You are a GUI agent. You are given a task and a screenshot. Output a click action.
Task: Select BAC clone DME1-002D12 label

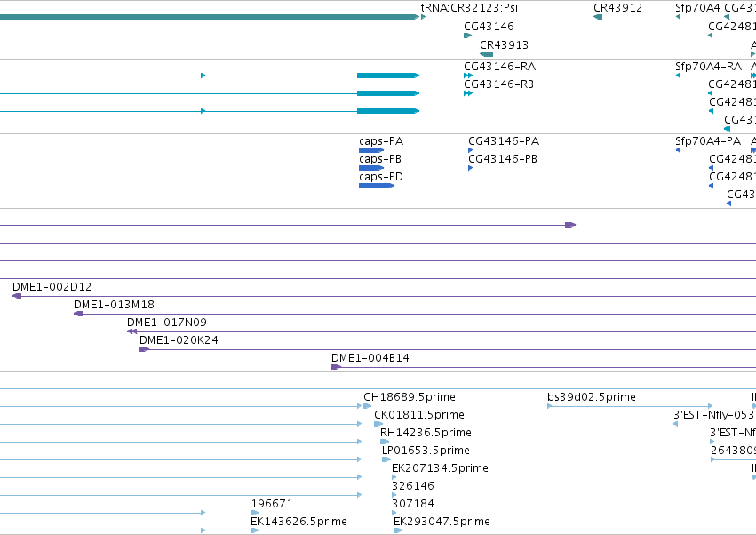pyautogui.click(x=52, y=286)
